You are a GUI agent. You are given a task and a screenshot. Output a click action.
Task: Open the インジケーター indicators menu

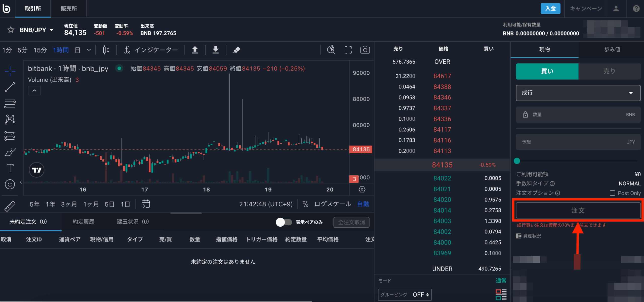click(x=151, y=50)
